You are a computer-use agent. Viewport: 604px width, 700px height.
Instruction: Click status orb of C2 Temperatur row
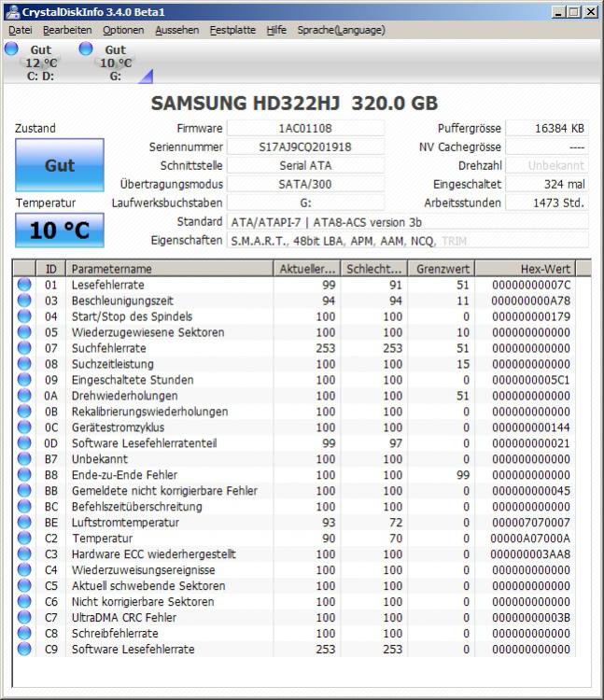pos(24,539)
